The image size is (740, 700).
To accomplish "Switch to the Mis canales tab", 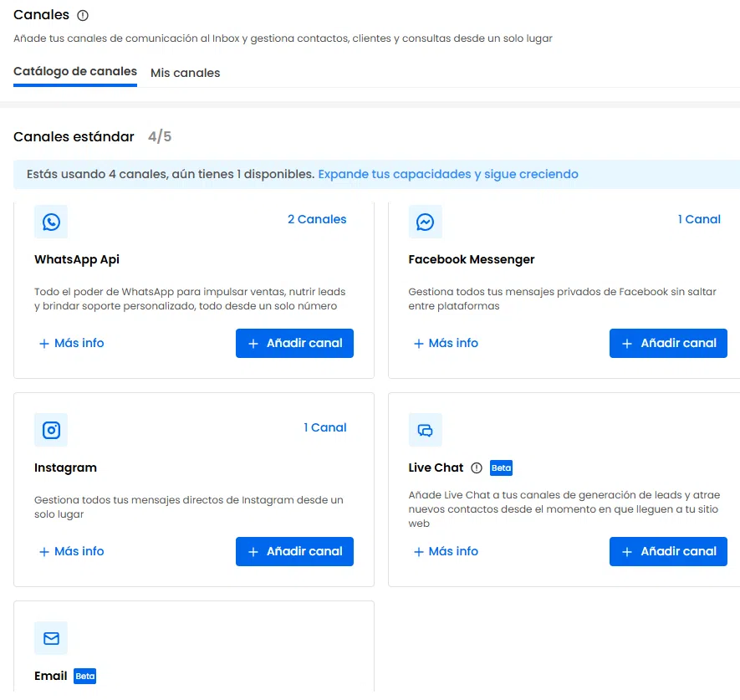I will pyautogui.click(x=185, y=73).
